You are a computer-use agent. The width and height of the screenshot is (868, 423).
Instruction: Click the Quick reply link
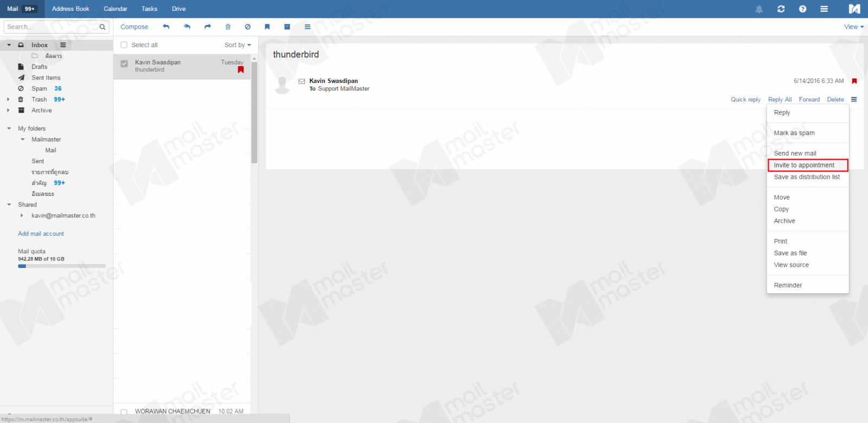(745, 99)
